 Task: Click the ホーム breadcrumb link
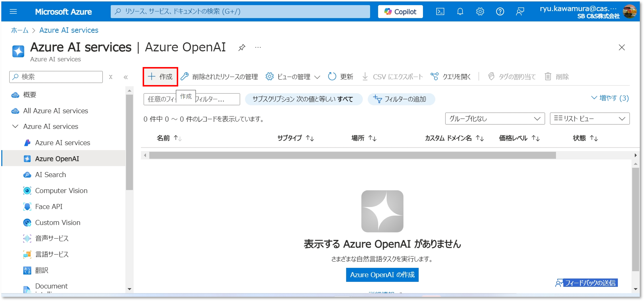coord(20,30)
